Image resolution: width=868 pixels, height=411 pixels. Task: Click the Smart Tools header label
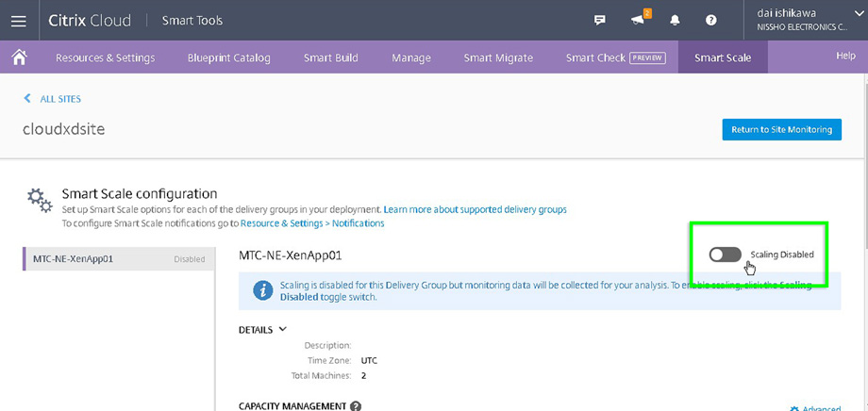(x=192, y=21)
